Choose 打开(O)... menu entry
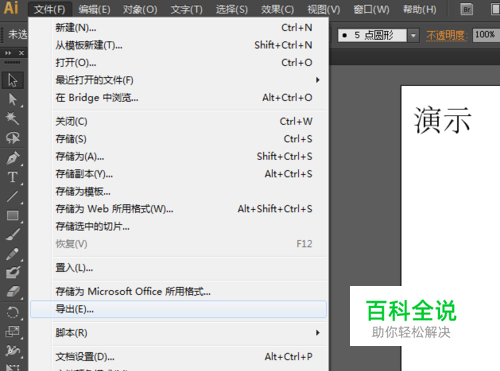 (178, 63)
